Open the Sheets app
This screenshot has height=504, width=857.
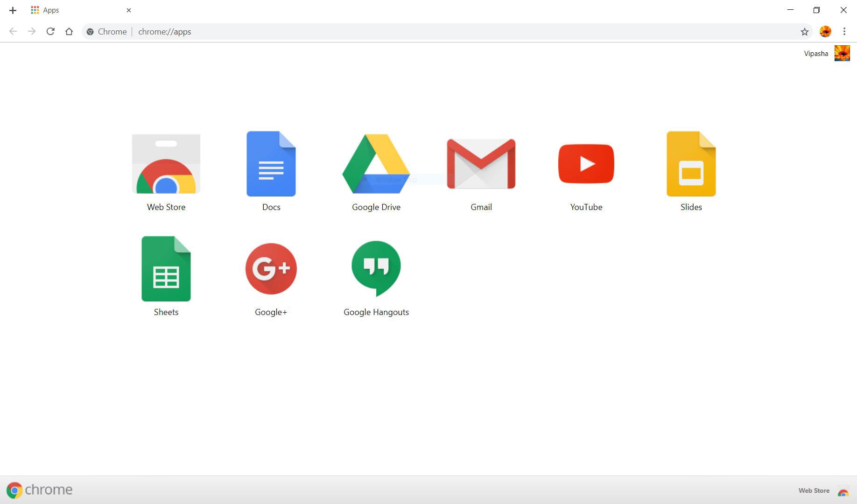[166, 269]
